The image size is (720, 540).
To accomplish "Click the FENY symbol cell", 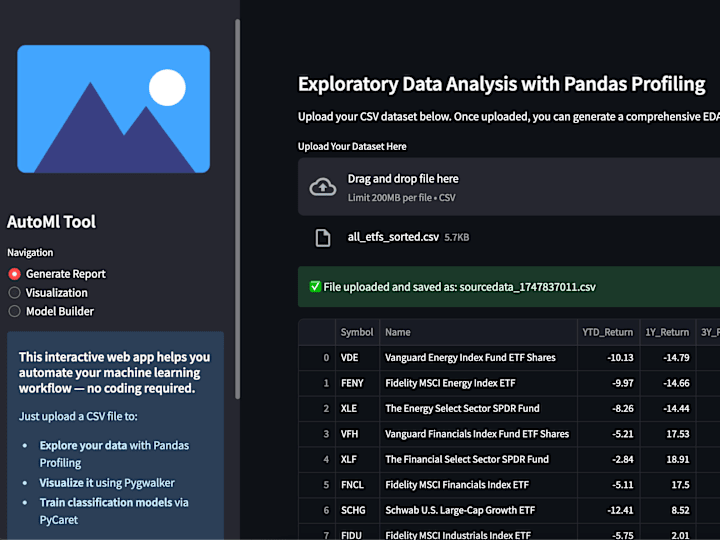I will click(357, 383).
